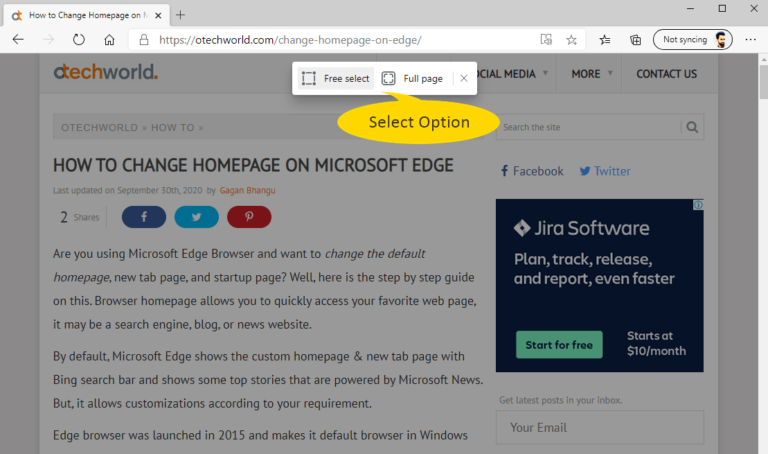Image resolution: width=768 pixels, height=454 pixels.
Task: Click the Jira Software ad logo
Action: coord(581,228)
